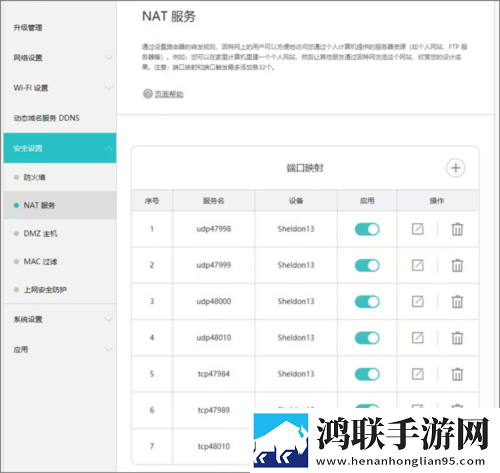500x473 pixels.
Task: Open 升级管理 in the sidebar
Action: coord(28,27)
